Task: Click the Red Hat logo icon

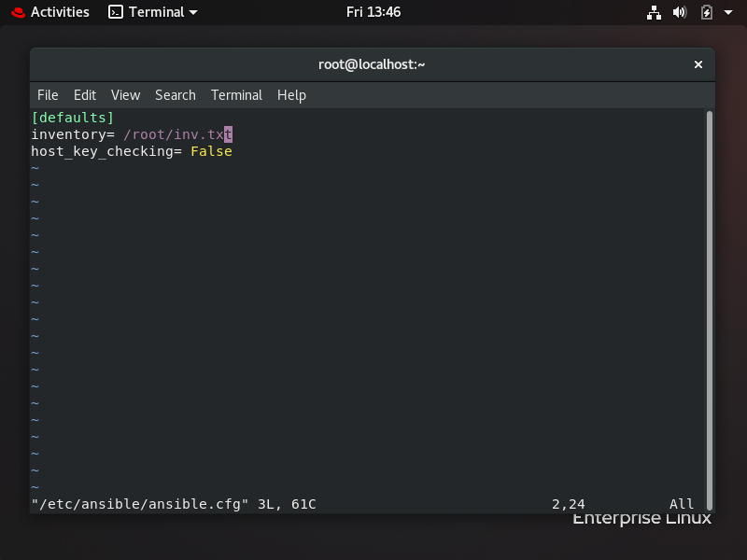Action: pos(18,12)
